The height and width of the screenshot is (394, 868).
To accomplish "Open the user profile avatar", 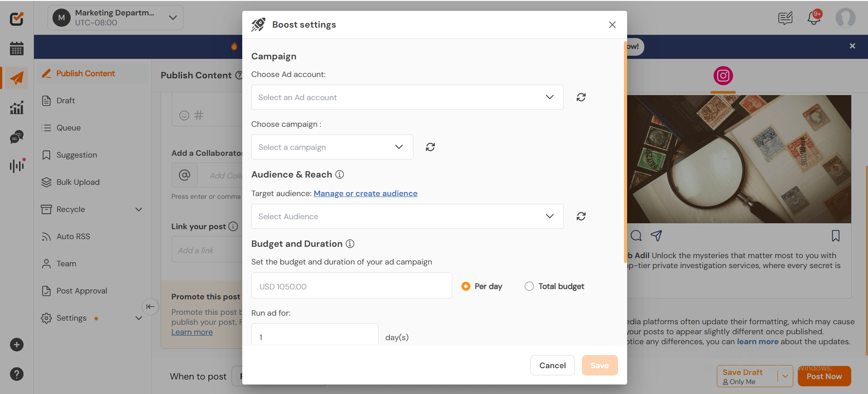I will [x=845, y=18].
